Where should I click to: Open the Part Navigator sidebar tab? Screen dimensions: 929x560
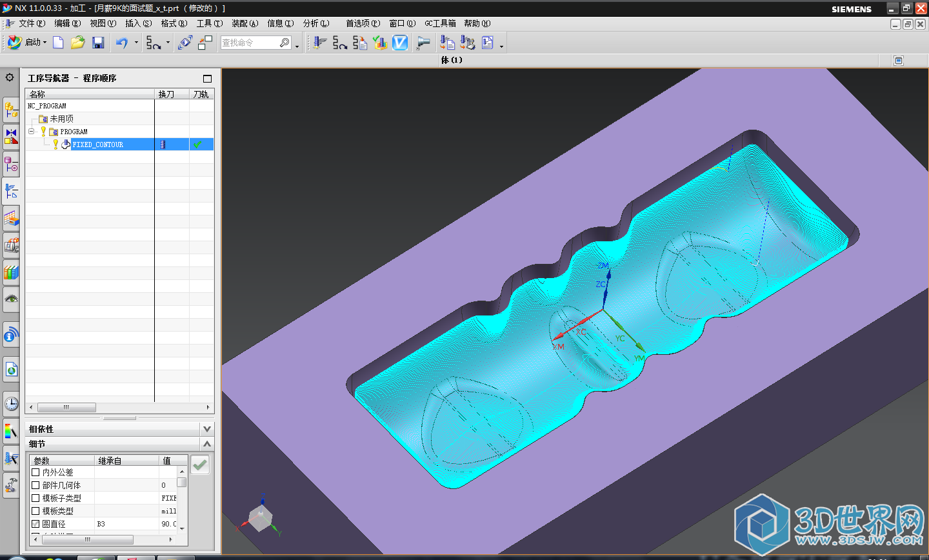[x=11, y=164]
